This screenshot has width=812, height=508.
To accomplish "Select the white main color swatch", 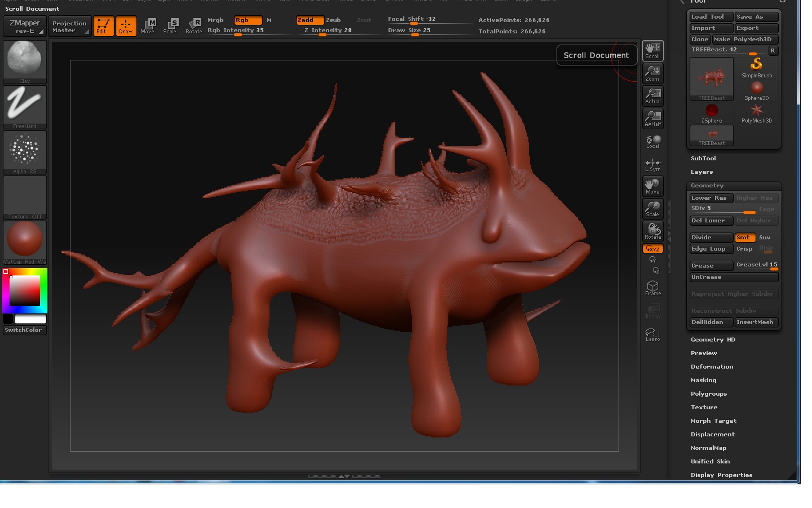I will click(x=30, y=319).
